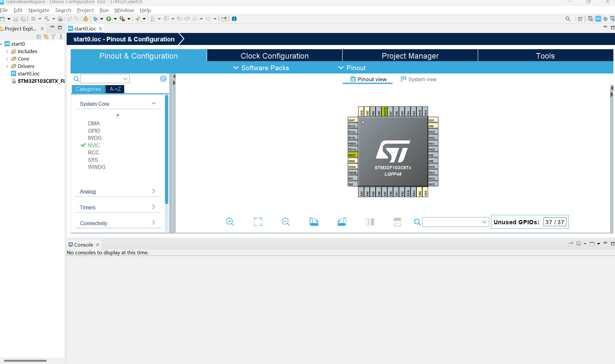Viewport: 615px width, 364px height.
Task: Click the Open Perspective icon
Action: point(580,19)
